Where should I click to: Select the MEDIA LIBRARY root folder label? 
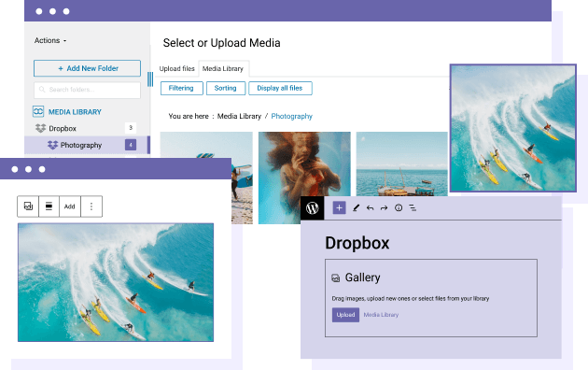pos(75,112)
